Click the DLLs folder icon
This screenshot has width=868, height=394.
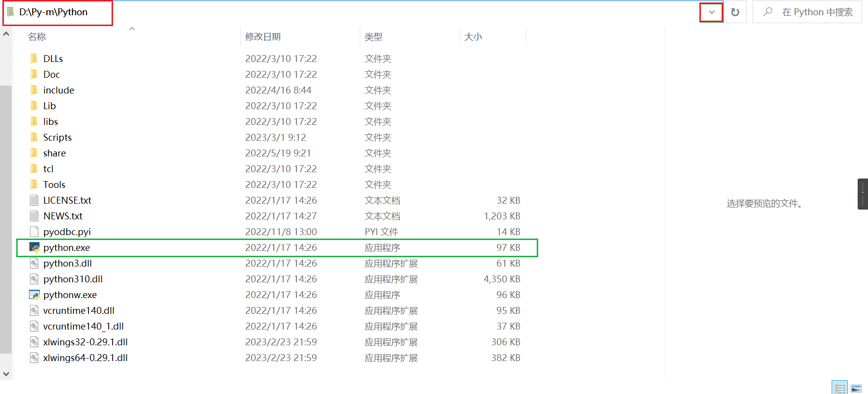[34, 59]
